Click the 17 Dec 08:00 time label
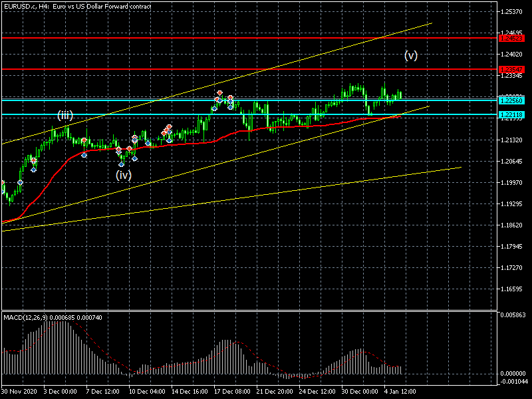Image resolution: width=532 pixels, height=399 pixels. [x=232, y=392]
